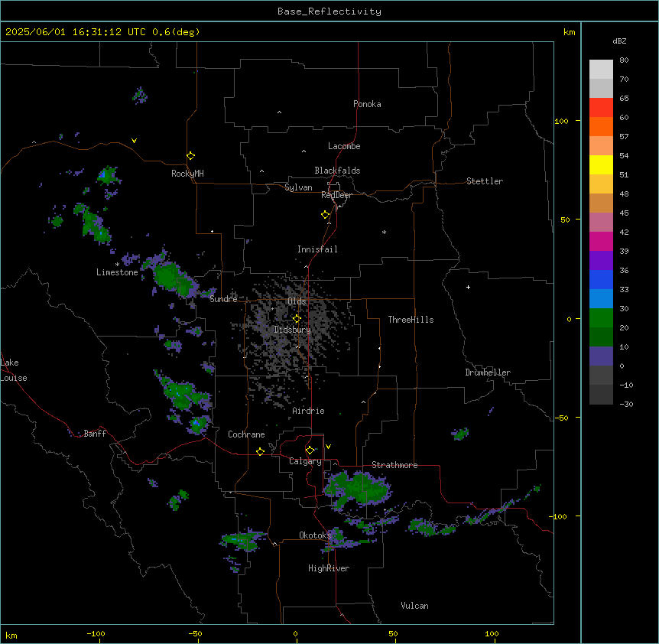Click the bottom axis tick label 50
The image size is (659, 644).
point(394,633)
